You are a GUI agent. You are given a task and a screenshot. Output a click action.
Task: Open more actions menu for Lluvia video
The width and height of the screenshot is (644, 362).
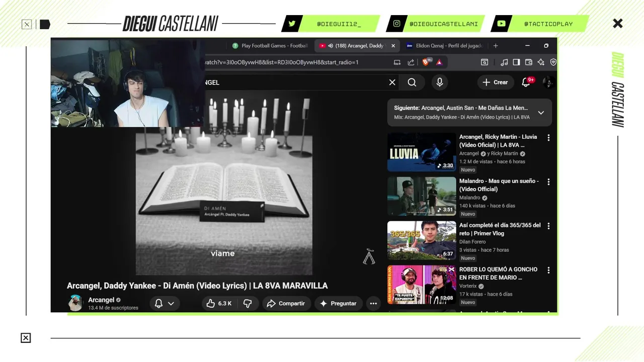[x=548, y=138]
